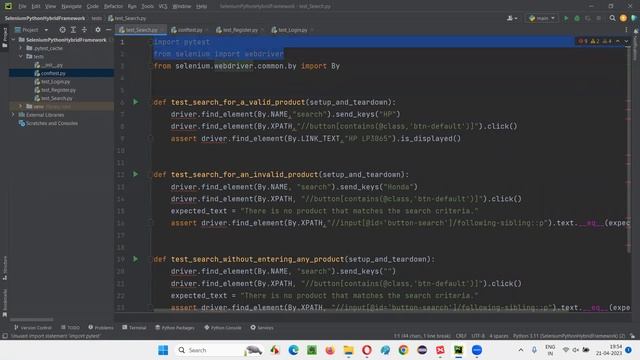The height and width of the screenshot is (360, 640).
Task: Run test_search_for_an_invalid_product gutter arrow
Action: 136,174
